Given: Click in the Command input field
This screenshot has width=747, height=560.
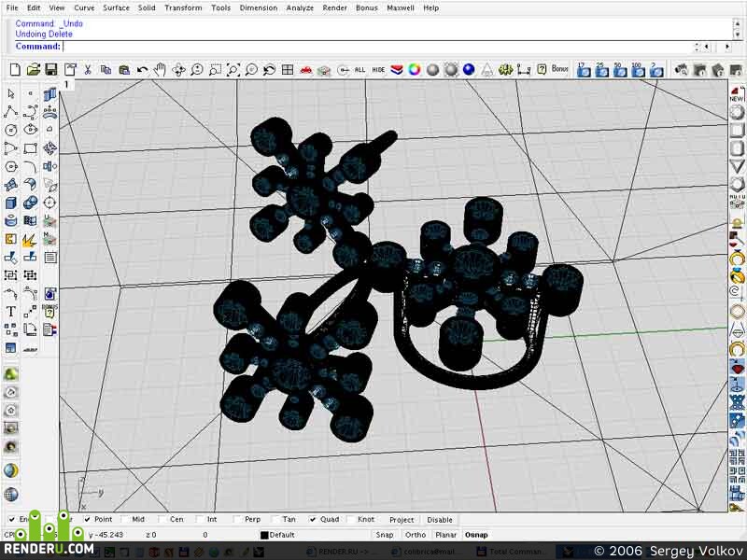Looking at the screenshot, I should (376, 46).
